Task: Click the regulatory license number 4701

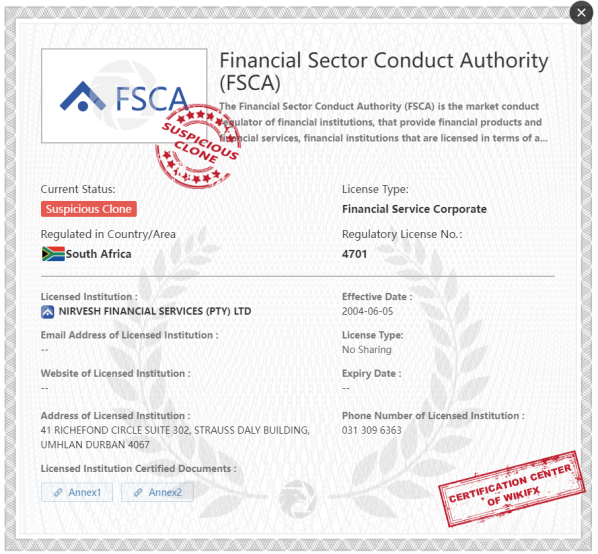Action: (x=354, y=254)
